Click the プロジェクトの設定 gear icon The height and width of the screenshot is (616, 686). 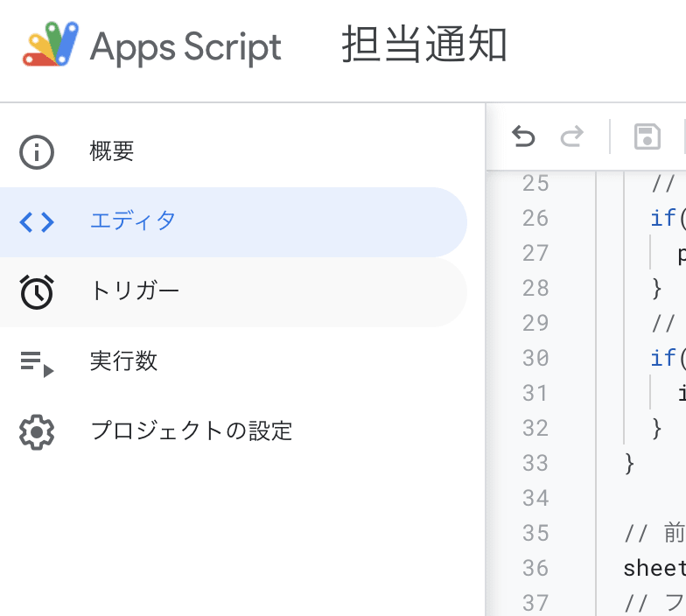tap(37, 432)
